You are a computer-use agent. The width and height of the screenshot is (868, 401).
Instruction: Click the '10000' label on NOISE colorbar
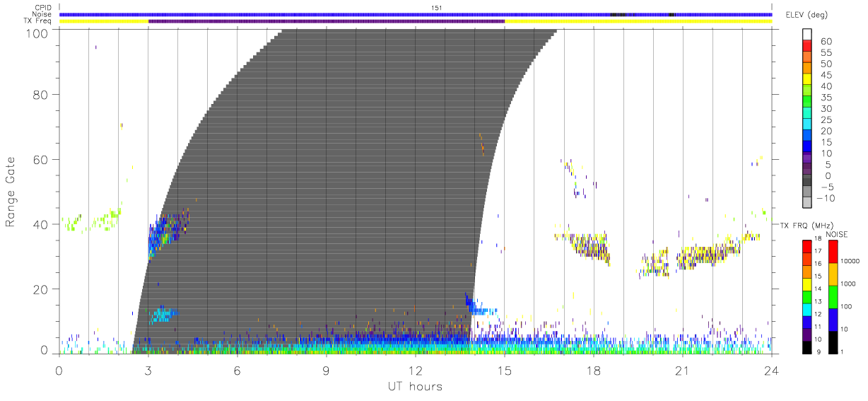coord(850,261)
